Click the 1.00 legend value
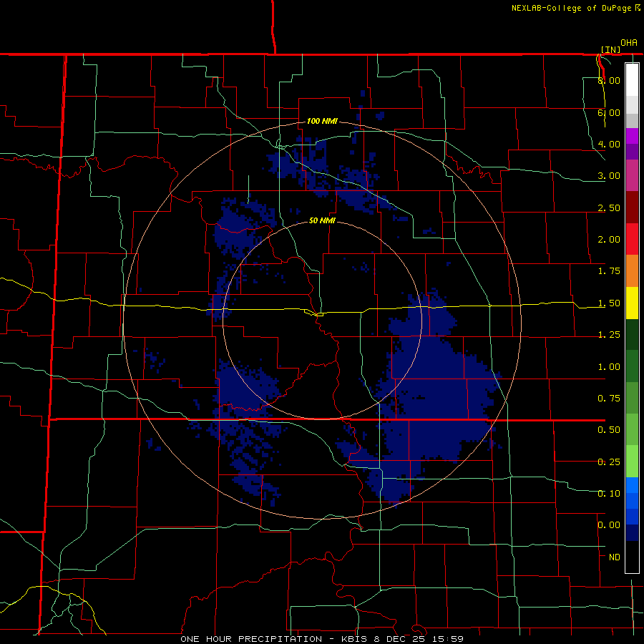 coord(609,367)
